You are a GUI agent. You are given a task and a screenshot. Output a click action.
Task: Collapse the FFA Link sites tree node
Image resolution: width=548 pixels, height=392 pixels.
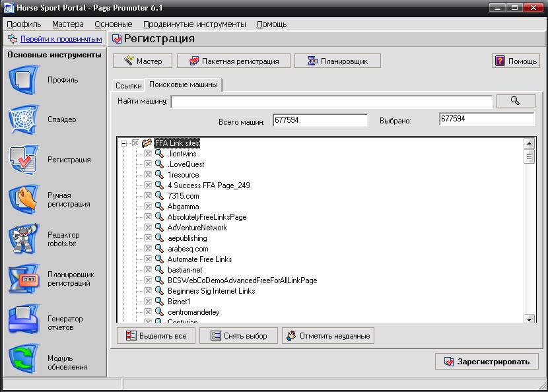tap(123, 143)
